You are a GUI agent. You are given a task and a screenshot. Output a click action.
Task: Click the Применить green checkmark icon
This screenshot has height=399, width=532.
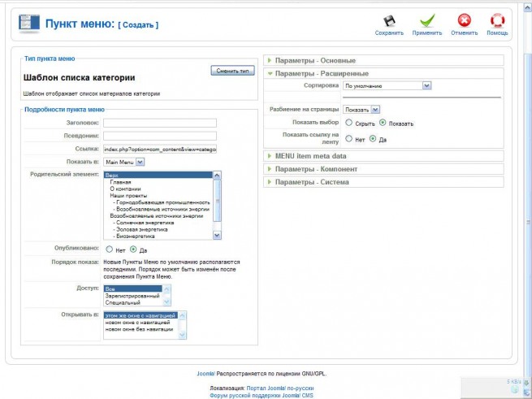[x=427, y=21]
